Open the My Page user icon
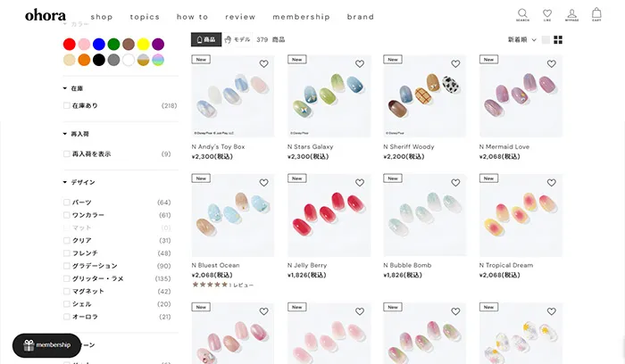 571,15
